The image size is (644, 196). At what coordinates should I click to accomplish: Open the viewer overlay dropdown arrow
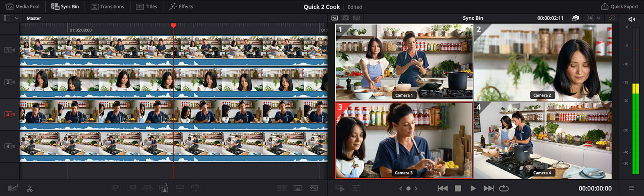pos(599,18)
